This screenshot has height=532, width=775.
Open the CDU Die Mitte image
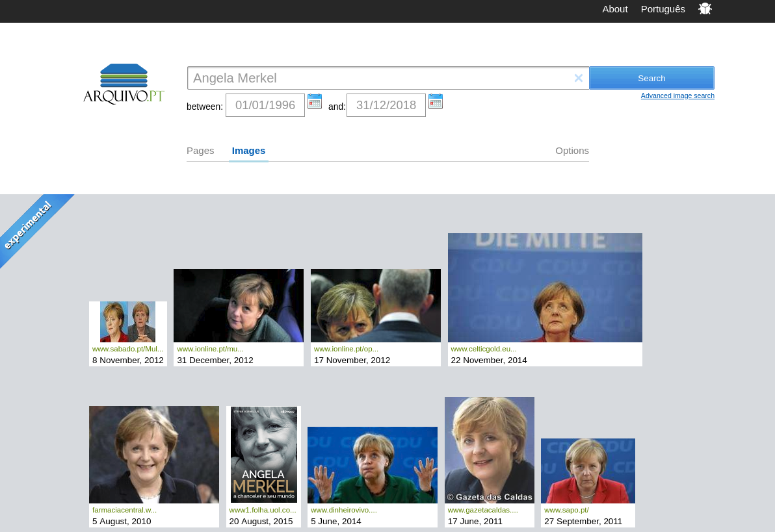545,288
